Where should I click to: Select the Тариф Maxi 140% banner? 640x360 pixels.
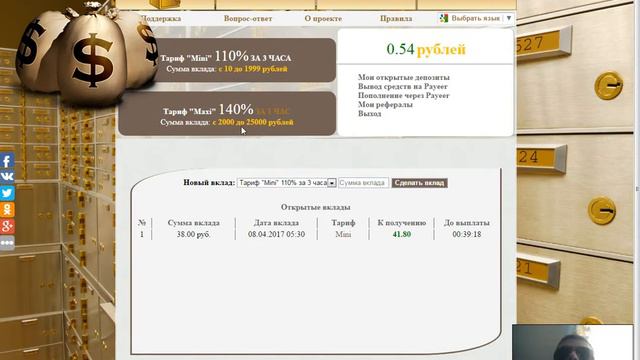tap(227, 113)
